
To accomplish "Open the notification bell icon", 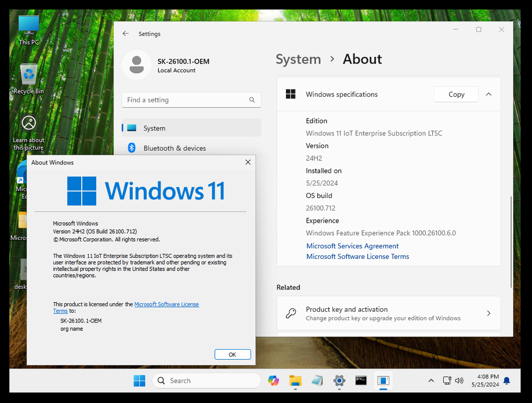I will [x=507, y=381].
